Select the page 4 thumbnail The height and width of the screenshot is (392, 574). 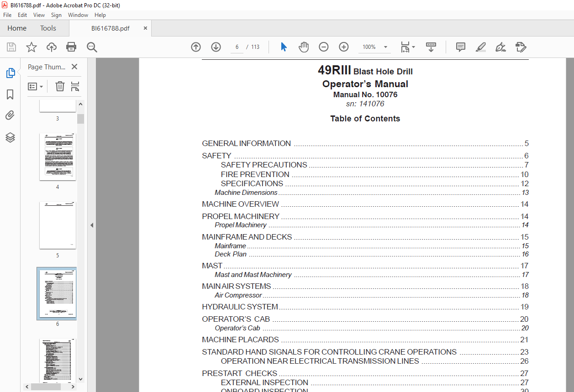pos(58,157)
